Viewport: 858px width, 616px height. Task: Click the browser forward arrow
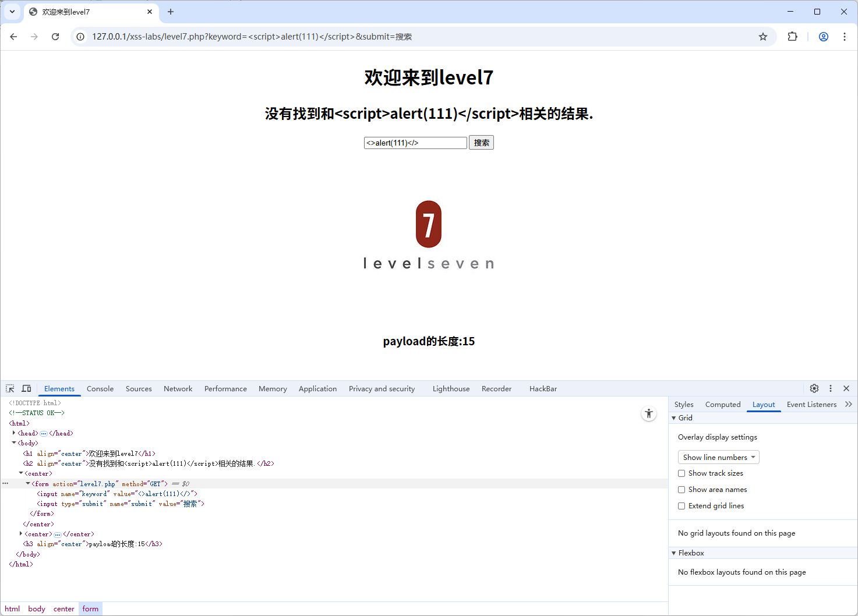pyautogui.click(x=34, y=37)
